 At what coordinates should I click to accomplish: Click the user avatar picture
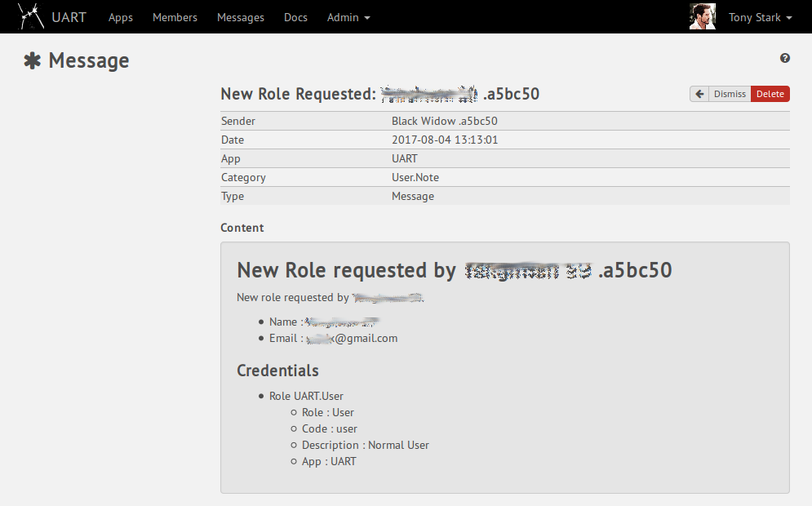pyautogui.click(x=702, y=17)
